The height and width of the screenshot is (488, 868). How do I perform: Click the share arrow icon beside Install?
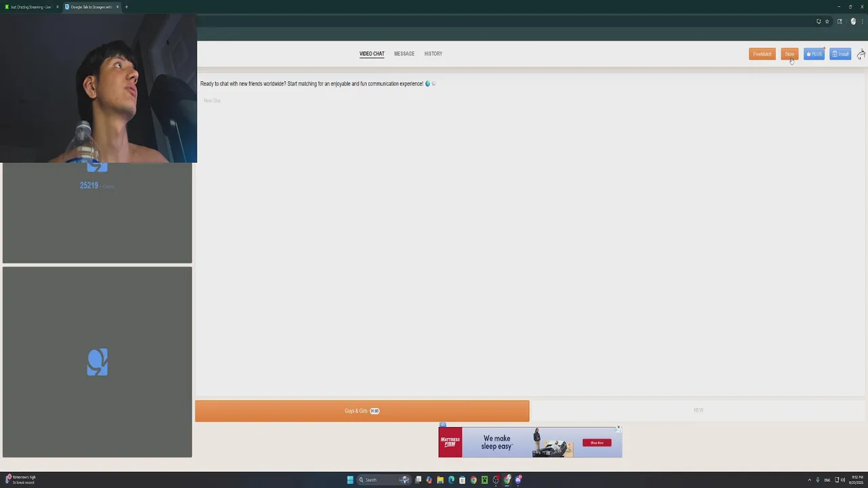coord(861,54)
